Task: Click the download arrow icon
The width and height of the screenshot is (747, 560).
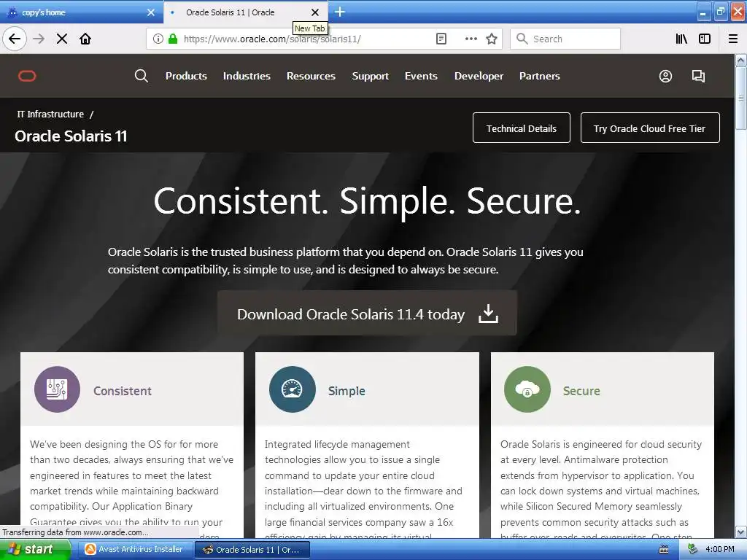Action: 488,314
